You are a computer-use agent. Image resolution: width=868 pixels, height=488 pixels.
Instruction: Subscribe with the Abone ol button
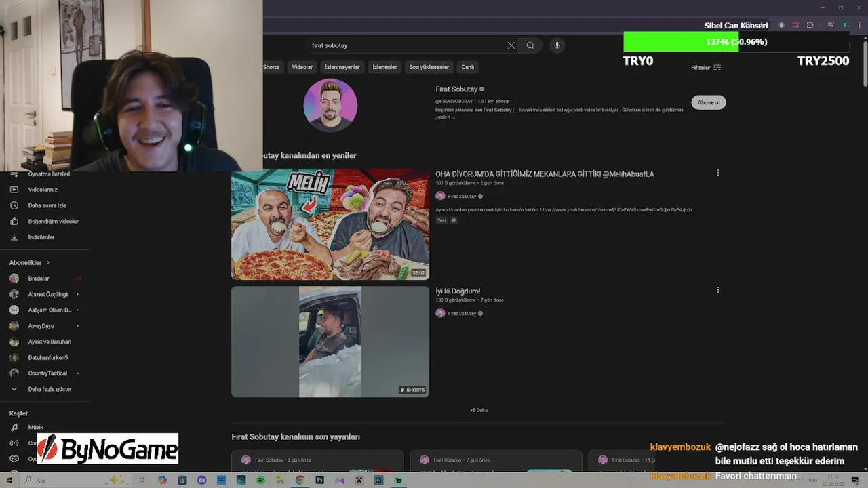click(709, 102)
